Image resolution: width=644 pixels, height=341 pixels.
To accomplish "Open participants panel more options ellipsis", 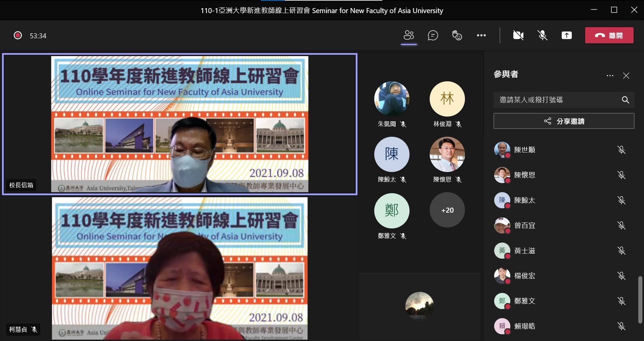I will pyautogui.click(x=610, y=76).
